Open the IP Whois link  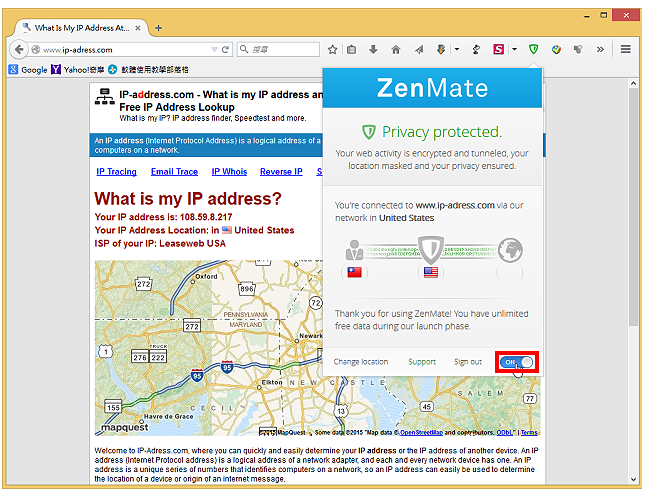(229, 172)
